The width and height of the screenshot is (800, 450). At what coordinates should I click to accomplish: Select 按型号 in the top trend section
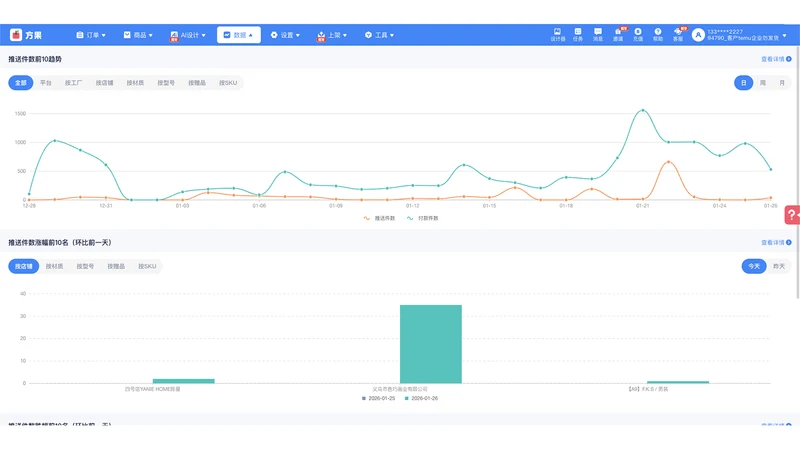pyautogui.click(x=166, y=83)
